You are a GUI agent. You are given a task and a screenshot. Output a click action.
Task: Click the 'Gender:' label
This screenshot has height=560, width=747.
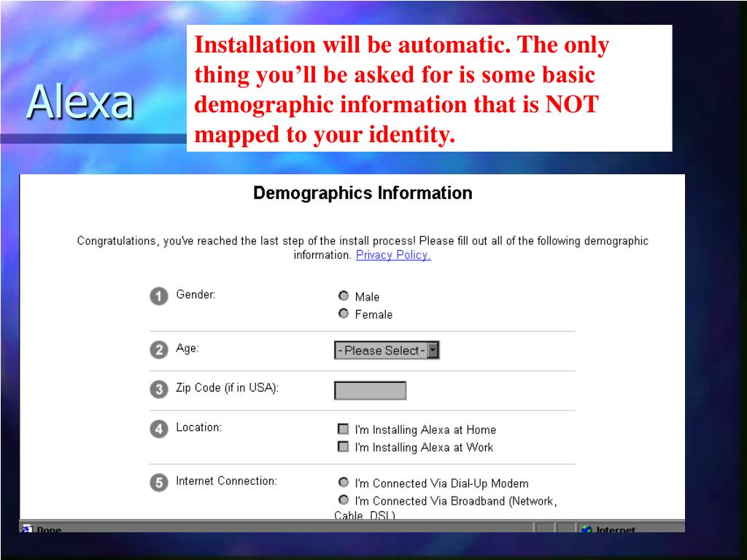(196, 295)
